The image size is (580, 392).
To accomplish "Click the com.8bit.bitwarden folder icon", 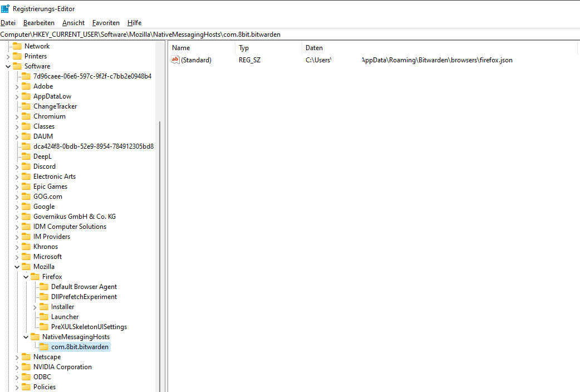I will [x=44, y=346].
